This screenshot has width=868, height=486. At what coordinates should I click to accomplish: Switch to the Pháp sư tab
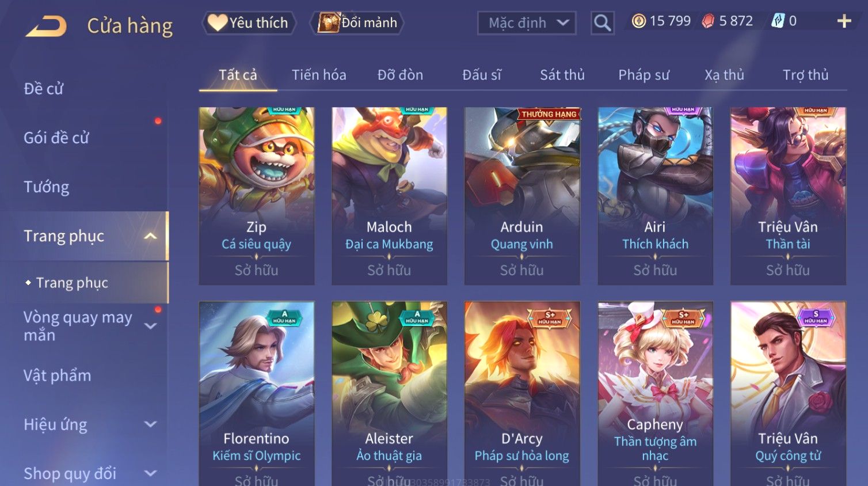[644, 75]
